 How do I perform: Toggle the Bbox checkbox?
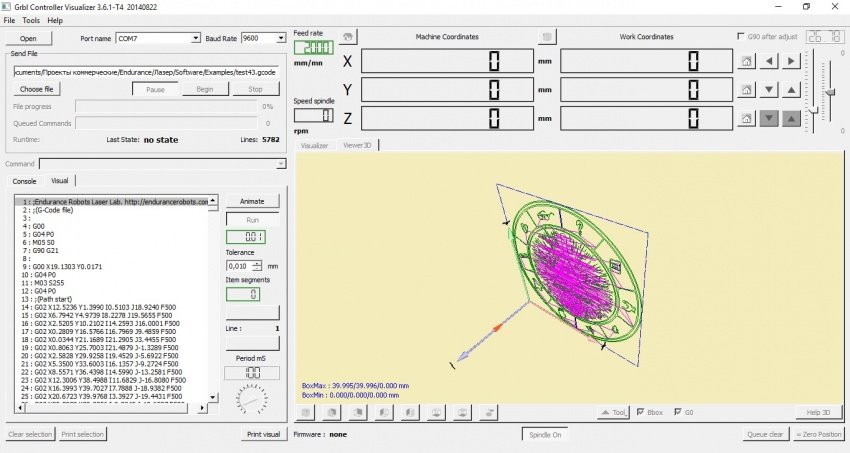[640, 412]
